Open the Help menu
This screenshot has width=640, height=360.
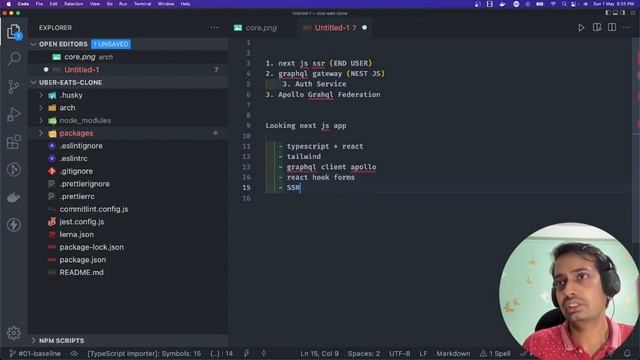(185, 4)
